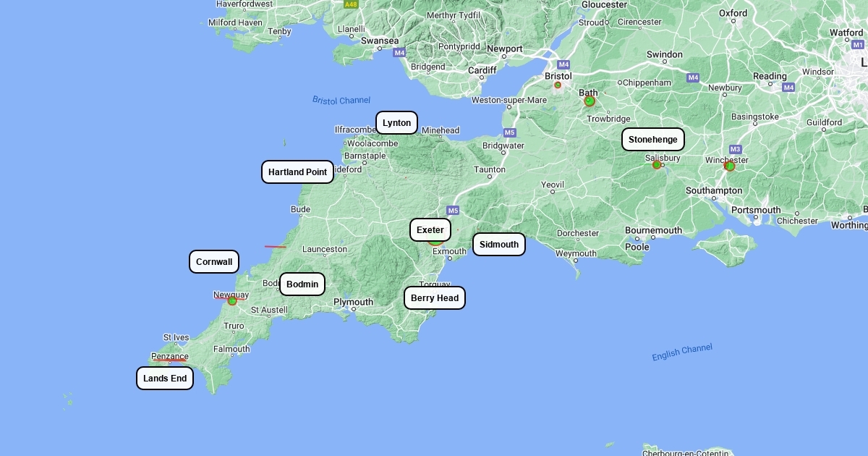
Task: Click the Minehead town name
Action: [441, 131]
